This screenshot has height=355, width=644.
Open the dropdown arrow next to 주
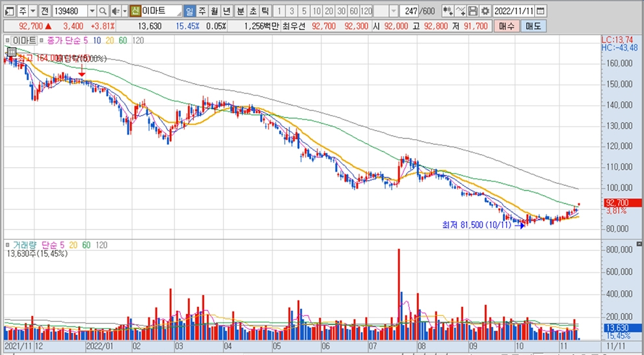pyautogui.click(x=33, y=11)
